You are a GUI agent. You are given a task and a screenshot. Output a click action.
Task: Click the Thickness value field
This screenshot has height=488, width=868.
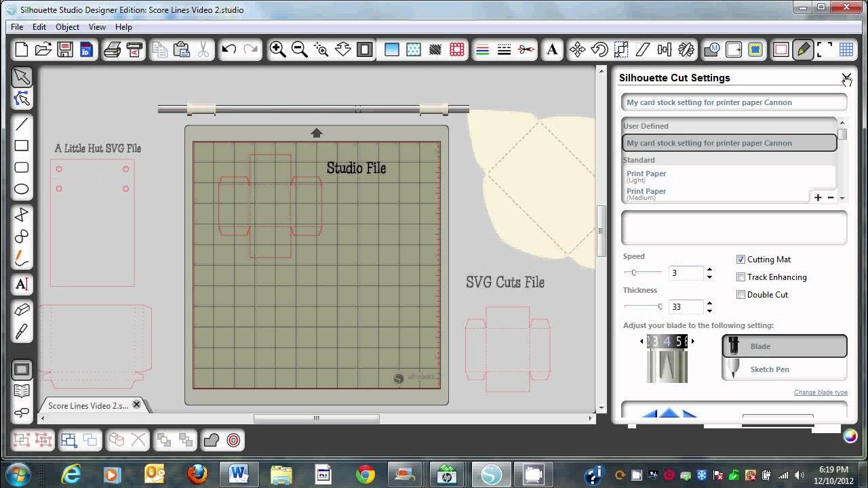(686, 307)
